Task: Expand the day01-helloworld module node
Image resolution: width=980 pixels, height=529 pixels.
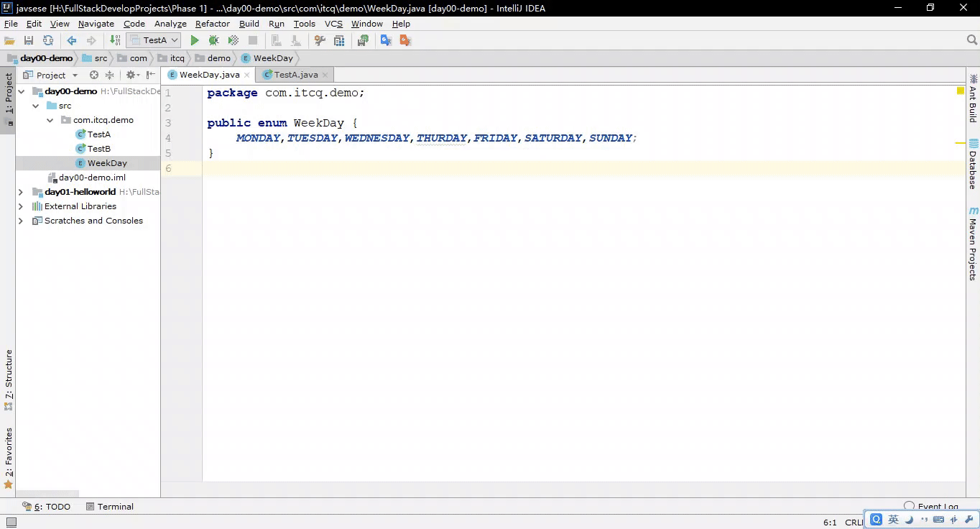Action: (x=21, y=192)
